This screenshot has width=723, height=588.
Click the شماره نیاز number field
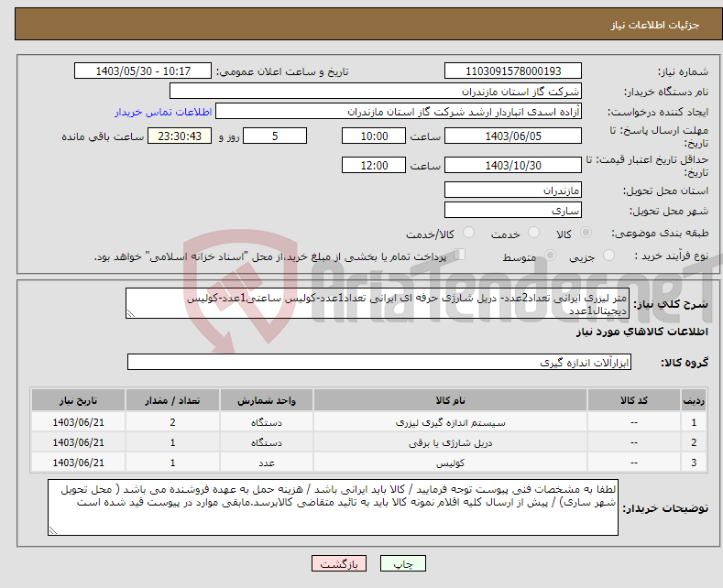coord(513,71)
